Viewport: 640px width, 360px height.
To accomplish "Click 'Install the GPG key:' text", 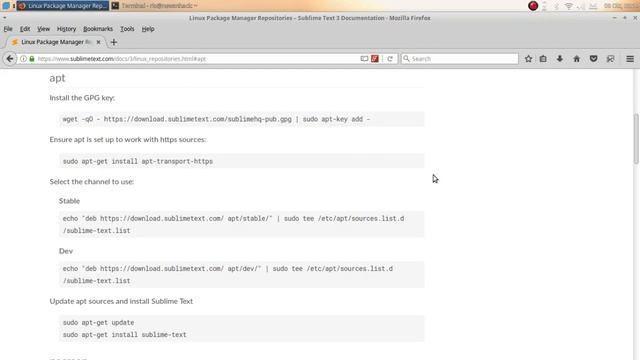I will 82,98.
